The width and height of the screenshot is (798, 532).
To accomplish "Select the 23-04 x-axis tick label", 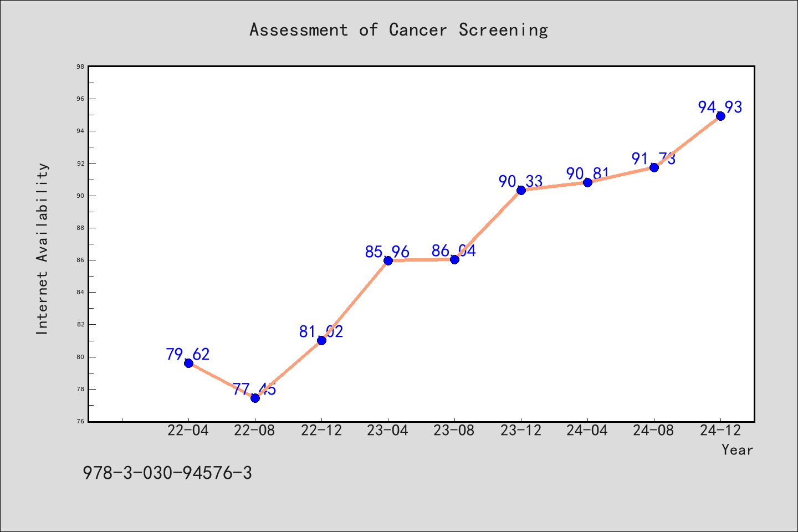I will 388,430.
